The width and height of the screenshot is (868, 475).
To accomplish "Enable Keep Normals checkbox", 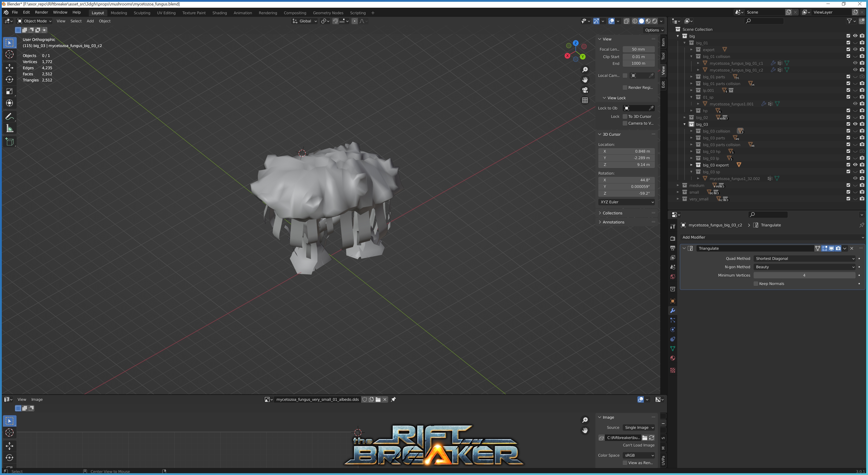I will click(x=756, y=283).
